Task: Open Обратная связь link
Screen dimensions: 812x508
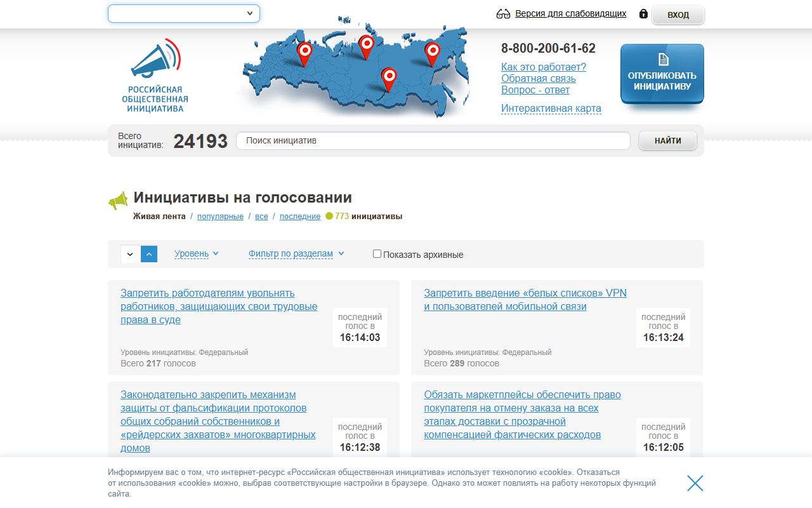Action: click(539, 78)
